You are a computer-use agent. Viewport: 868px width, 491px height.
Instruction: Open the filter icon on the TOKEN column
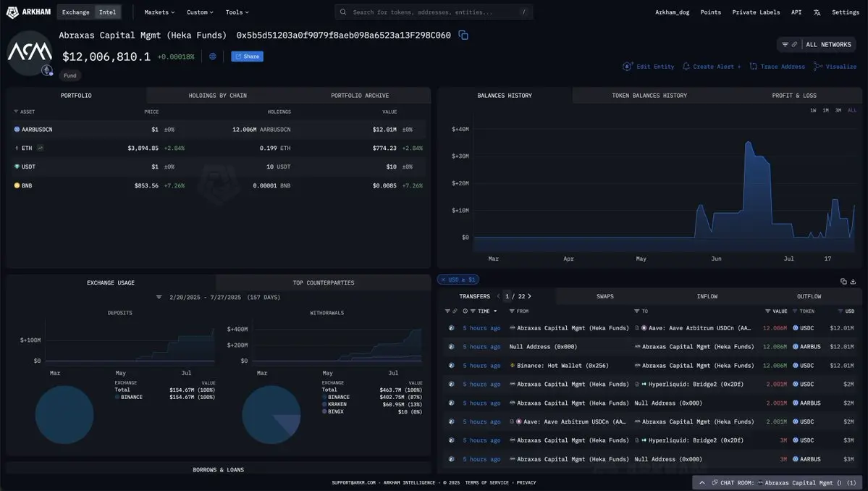click(x=795, y=311)
